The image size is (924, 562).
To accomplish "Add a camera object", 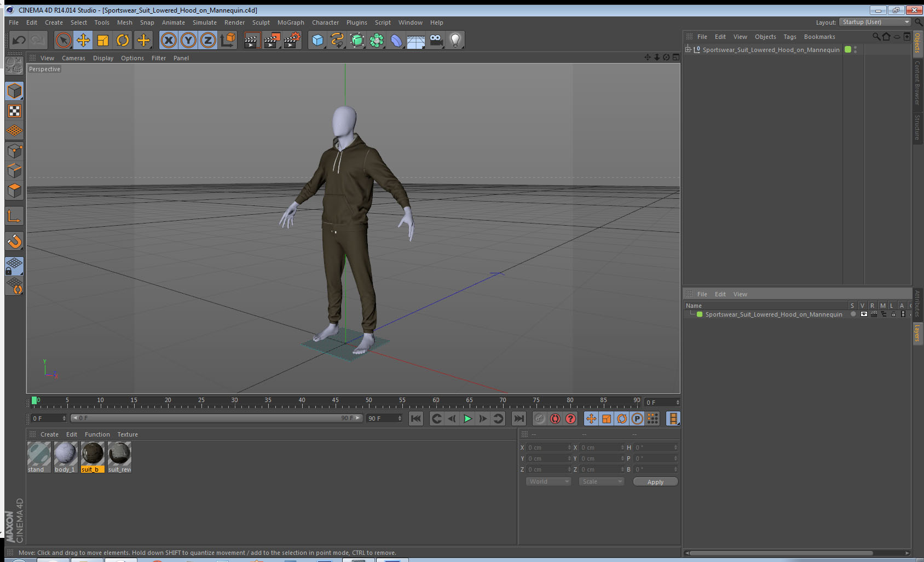I will (x=436, y=40).
